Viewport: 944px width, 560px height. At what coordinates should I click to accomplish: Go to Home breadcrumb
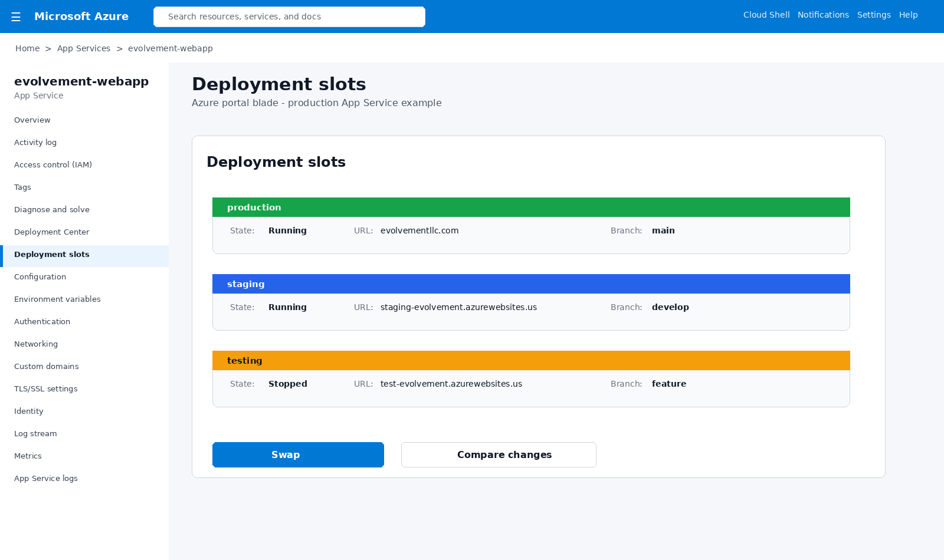(x=28, y=48)
